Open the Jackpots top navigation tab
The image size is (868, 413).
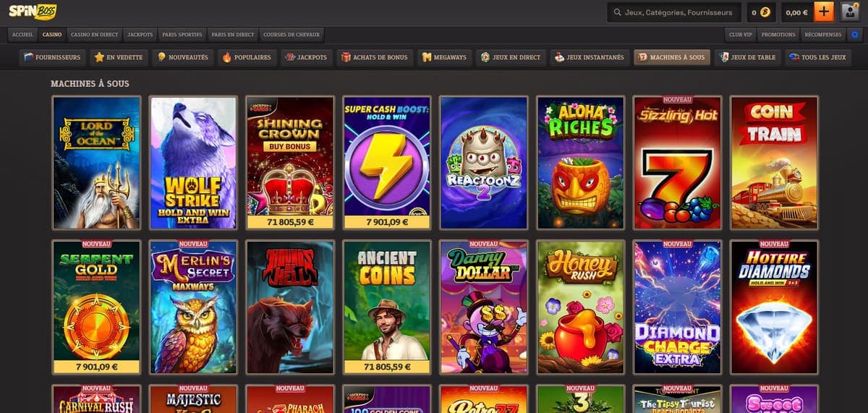coord(140,34)
